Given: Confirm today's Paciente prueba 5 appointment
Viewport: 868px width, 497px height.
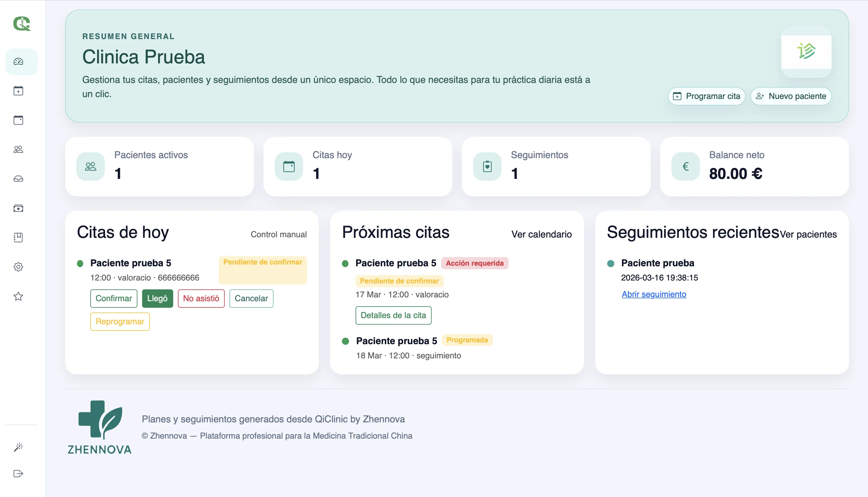Looking at the screenshot, I should pos(114,298).
